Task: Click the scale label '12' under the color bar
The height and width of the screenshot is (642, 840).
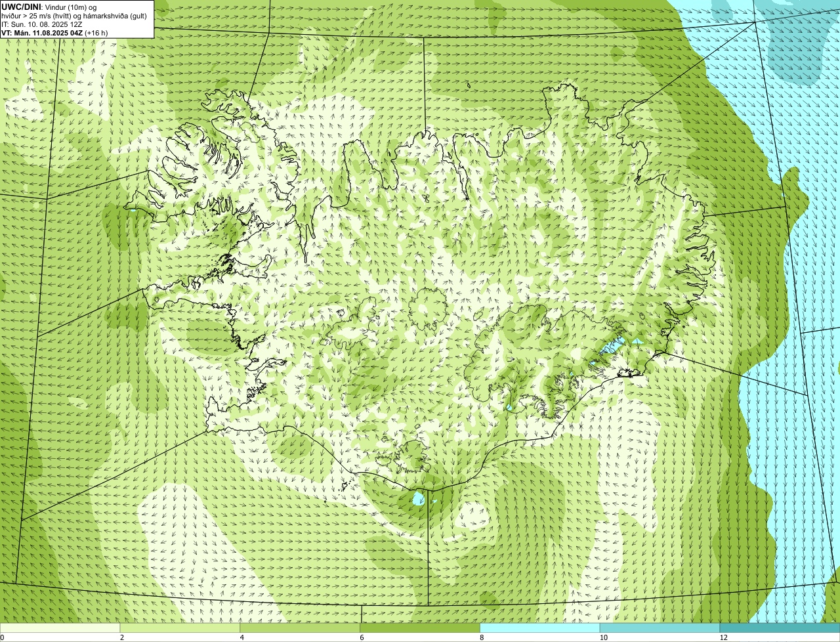Action: click(723, 637)
